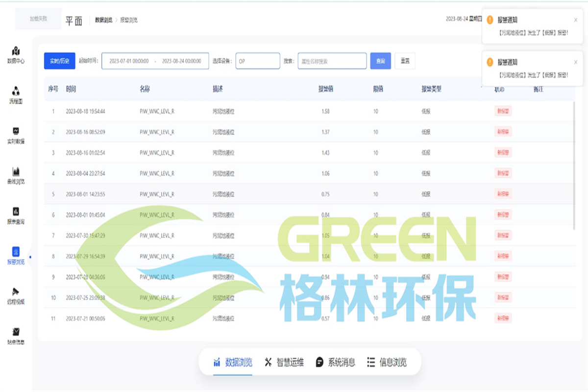Click 新报警 status tag in row 2
The width and height of the screenshot is (588, 392).
click(503, 132)
